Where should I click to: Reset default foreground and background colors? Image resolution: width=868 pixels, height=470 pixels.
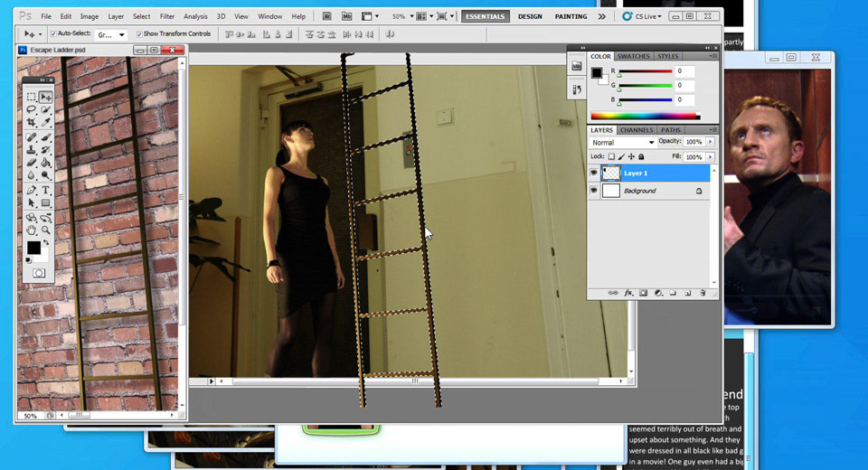28,260
